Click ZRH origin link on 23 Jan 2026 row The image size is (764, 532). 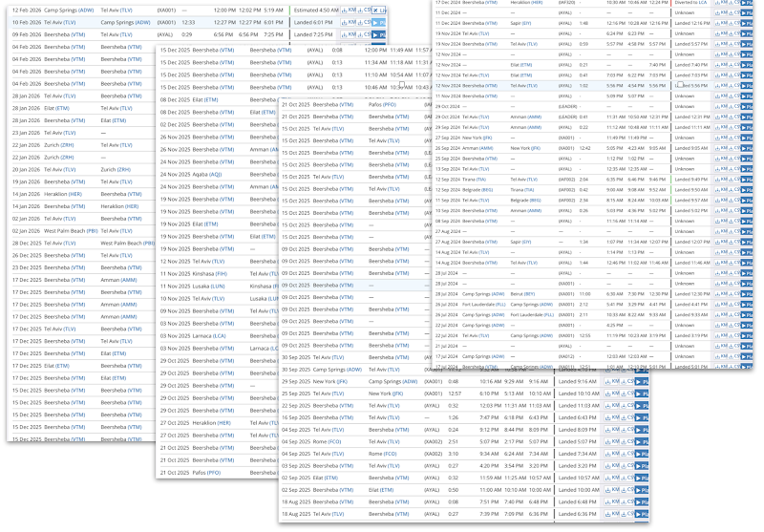click(x=66, y=144)
